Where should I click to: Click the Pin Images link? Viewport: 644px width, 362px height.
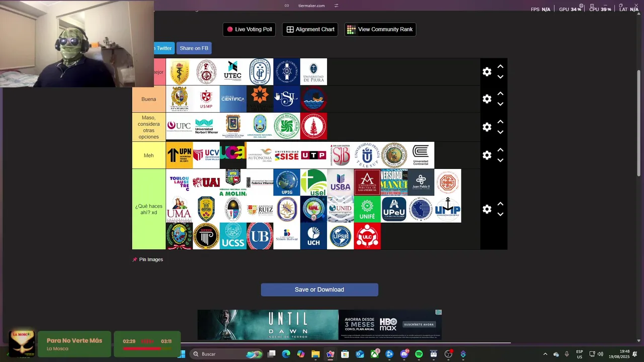(151, 259)
